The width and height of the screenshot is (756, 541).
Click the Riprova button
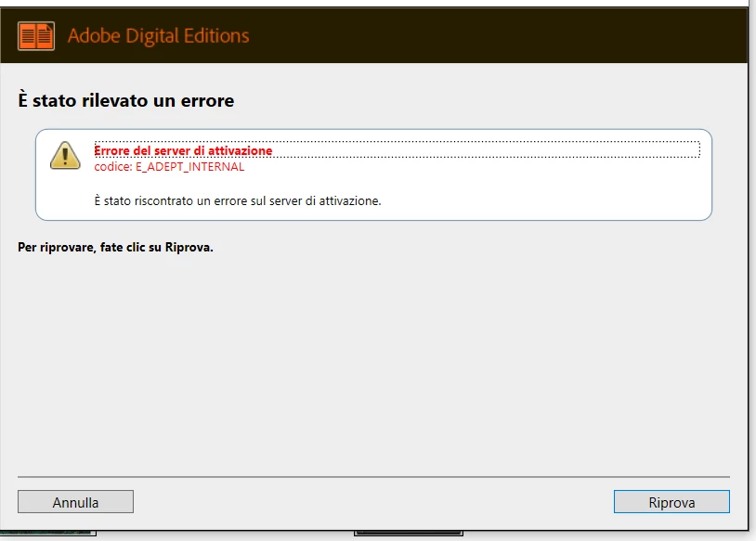pyautogui.click(x=671, y=502)
